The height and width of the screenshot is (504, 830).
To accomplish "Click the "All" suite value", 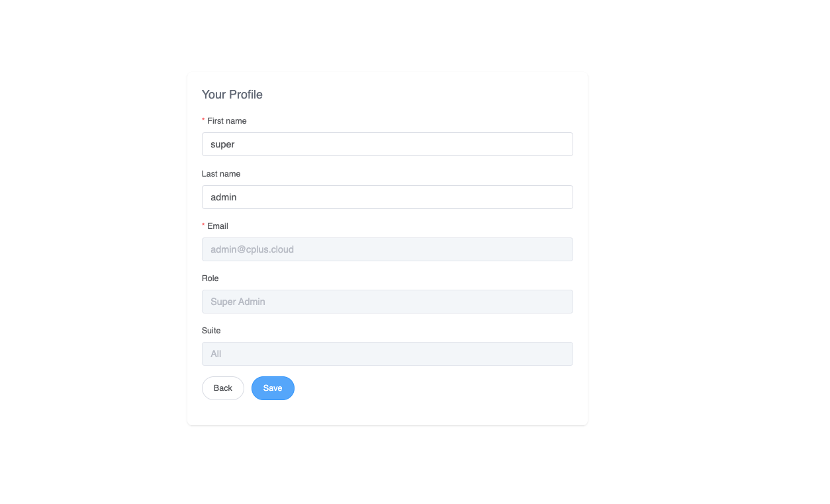I will click(216, 354).
